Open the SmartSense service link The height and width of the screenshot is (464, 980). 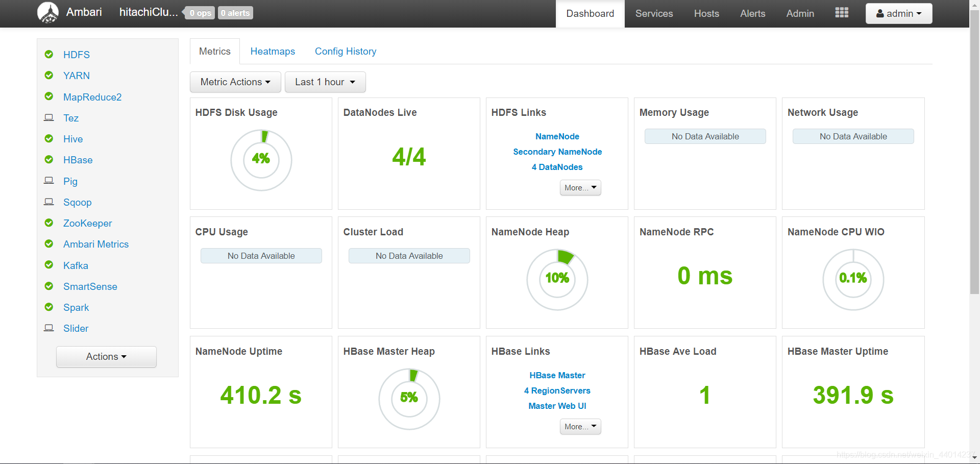90,286
